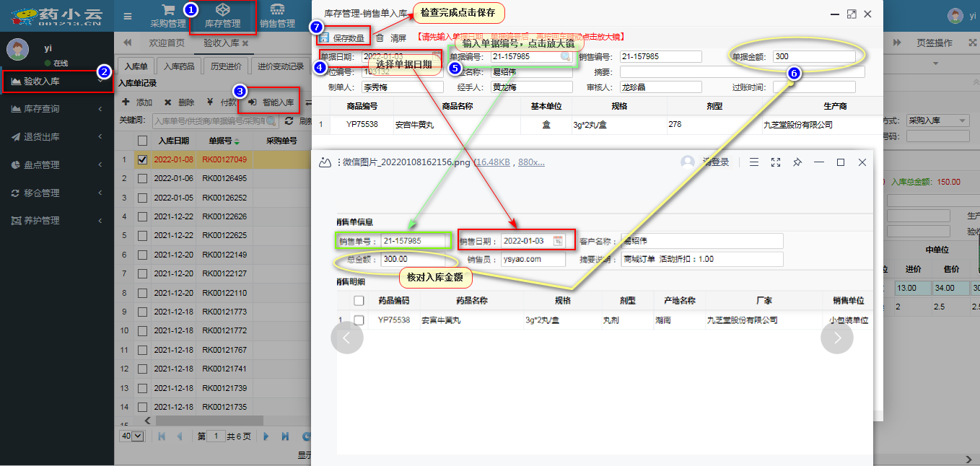This screenshot has height=466, width=980.
Task: Click the 智能入库 button
Action: pos(271,102)
